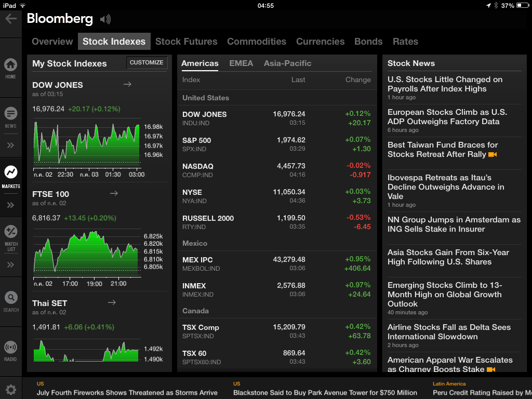Expand the Markets section double chevron
Viewport: 532px width, 399px height.
click(x=11, y=205)
